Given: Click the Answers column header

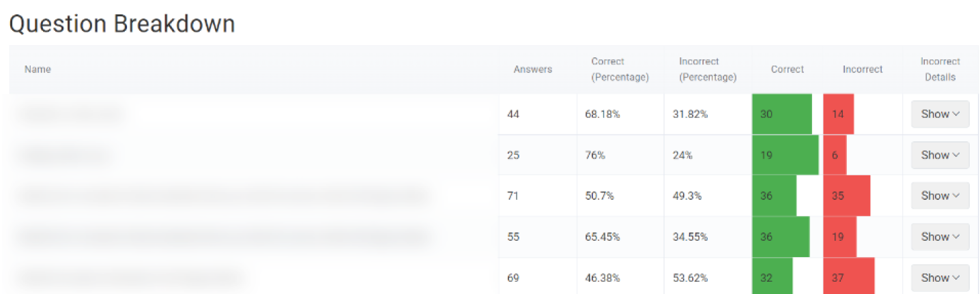Looking at the screenshot, I should coord(532,69).
